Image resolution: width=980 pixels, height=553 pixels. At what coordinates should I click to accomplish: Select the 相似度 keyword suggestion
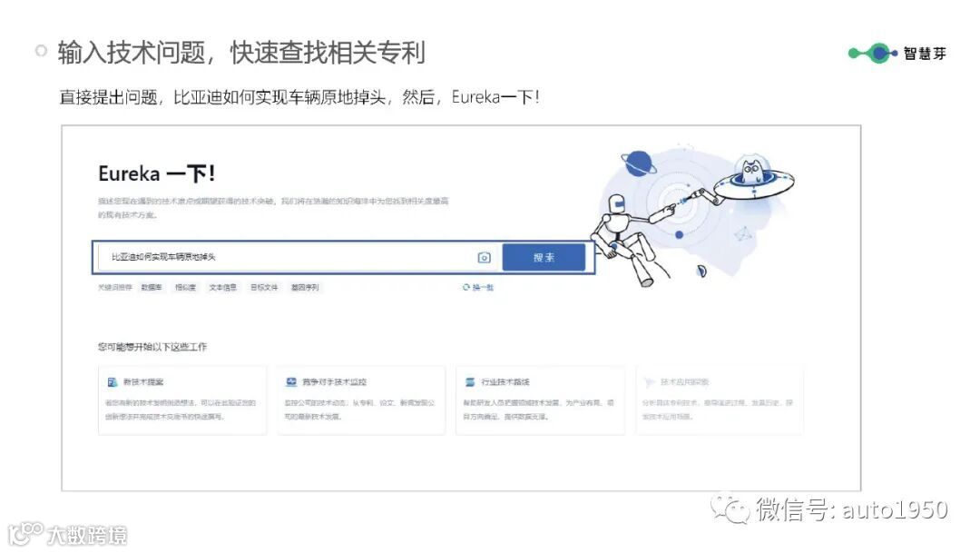click(x=186, y=287)
